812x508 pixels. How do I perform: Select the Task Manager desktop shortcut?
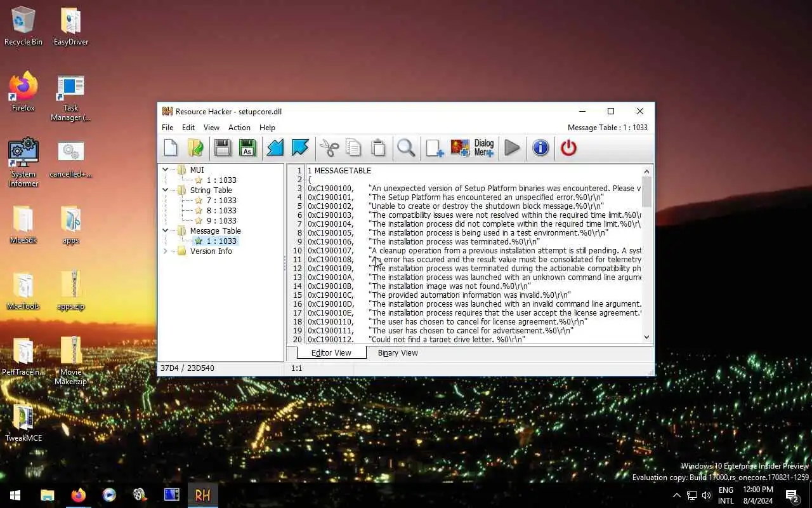(71, 97)
